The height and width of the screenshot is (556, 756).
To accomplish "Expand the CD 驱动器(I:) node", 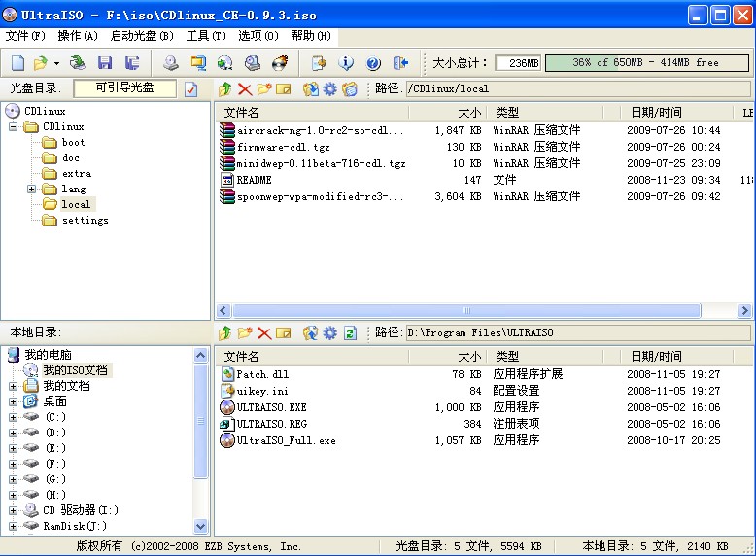I will coord(13,510).
